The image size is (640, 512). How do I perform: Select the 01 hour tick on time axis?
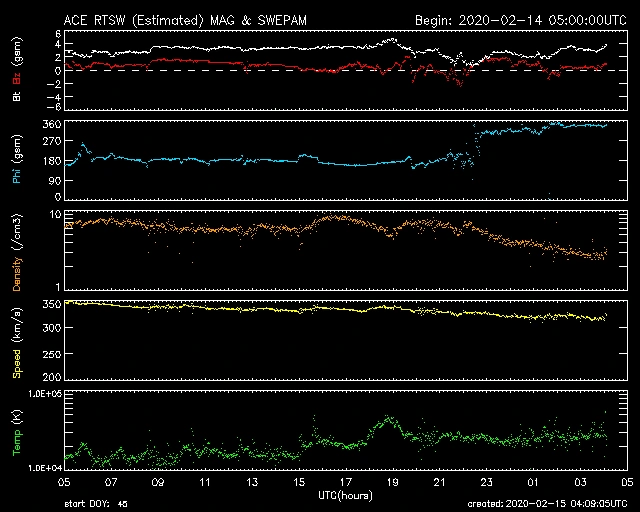[534, 481]
